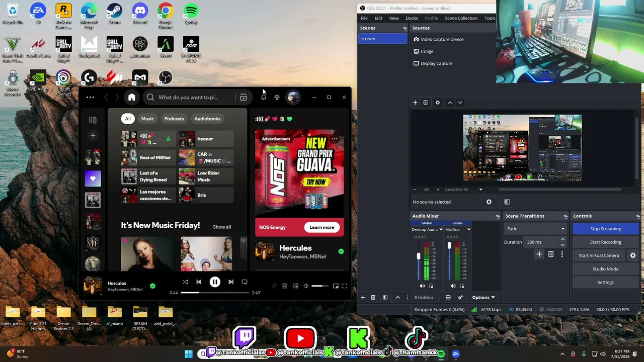The image size is (644, 362).
Task: Click Learn more on NOS ad
Action: (x=321, y=227)
